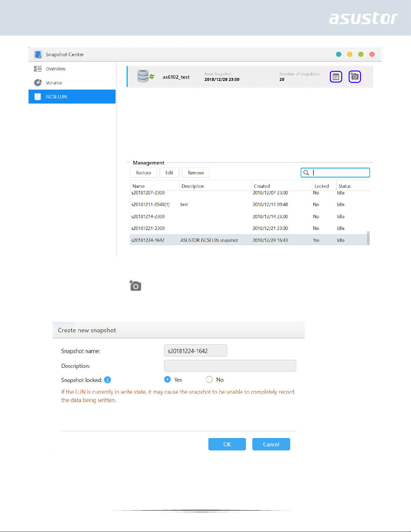Click the create snapshot camera icon
The image size is (411, 532).
click(x=355, y=77)
